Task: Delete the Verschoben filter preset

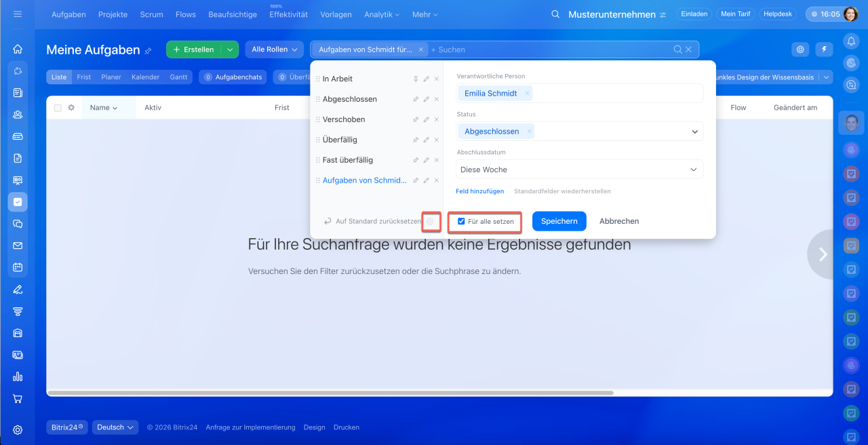Action: pos(437,119)
